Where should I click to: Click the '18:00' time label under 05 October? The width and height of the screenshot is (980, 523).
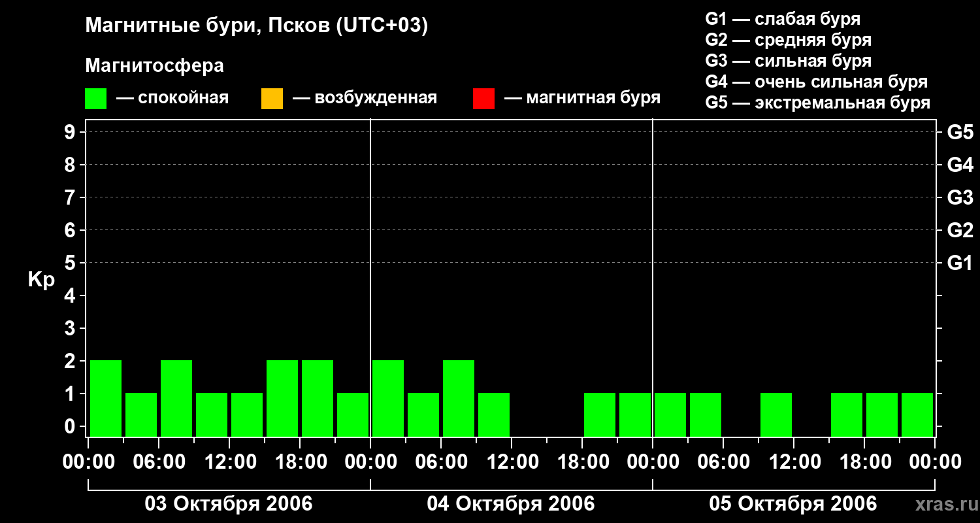(x=864, y=462)
